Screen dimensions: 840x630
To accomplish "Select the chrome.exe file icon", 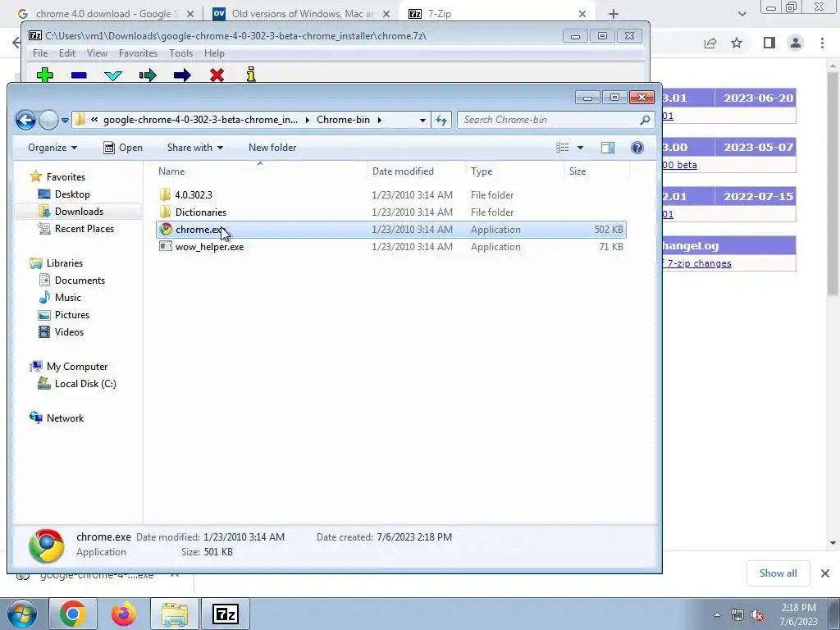I will (x=166, y=230).
